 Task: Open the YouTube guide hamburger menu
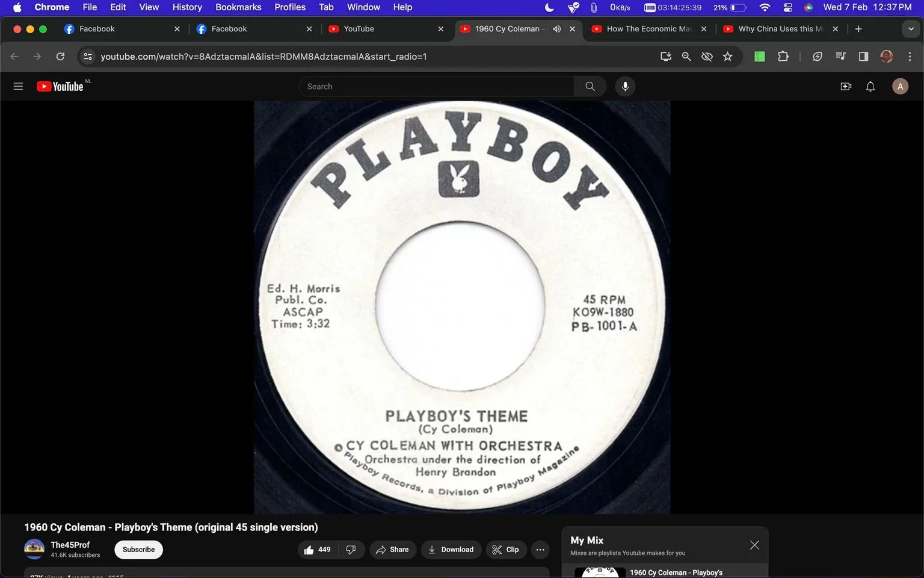tap(18, 86)
